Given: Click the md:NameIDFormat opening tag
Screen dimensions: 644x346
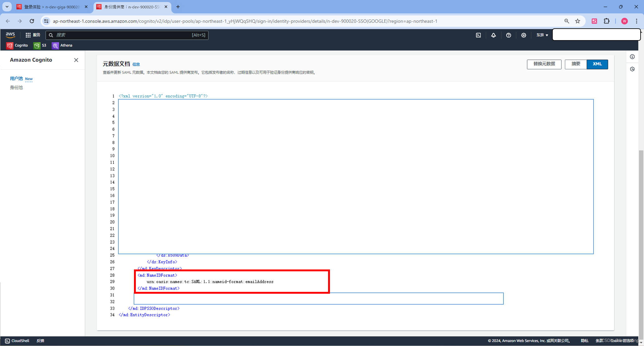Looking at the screenshot, I should [157, 275].
